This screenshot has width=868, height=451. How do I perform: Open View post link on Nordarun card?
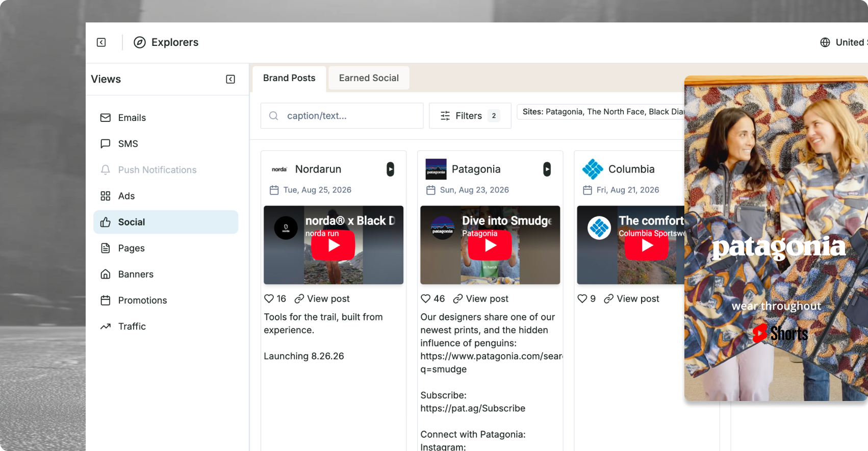click(x=322, y=298)
